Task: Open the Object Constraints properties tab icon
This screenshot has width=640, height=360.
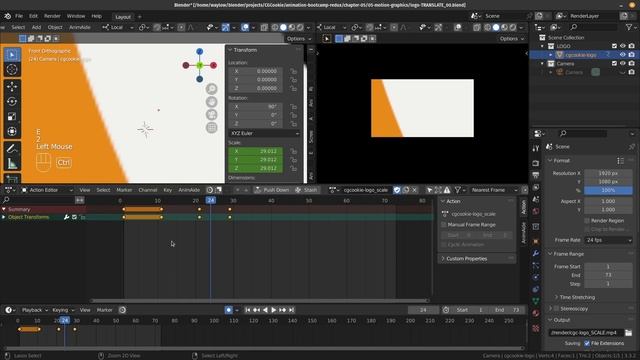Action: pyautogui.click(x=536, y=289)
